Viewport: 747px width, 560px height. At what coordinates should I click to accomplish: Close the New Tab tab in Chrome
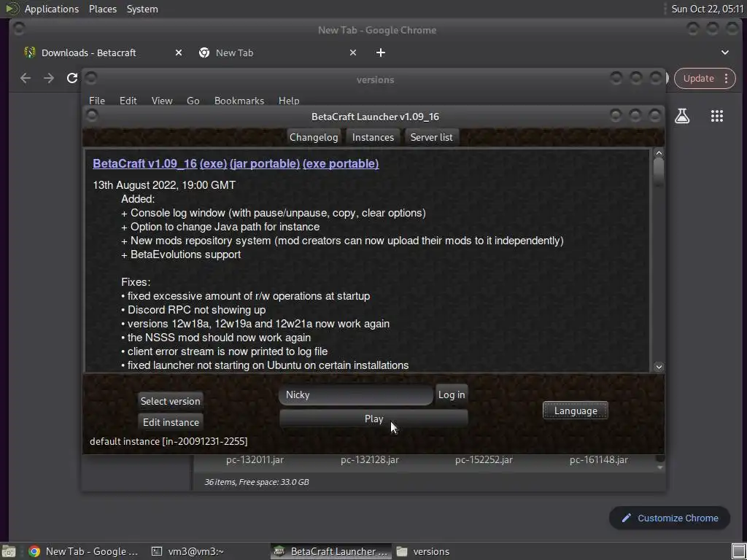pos(352,52)
